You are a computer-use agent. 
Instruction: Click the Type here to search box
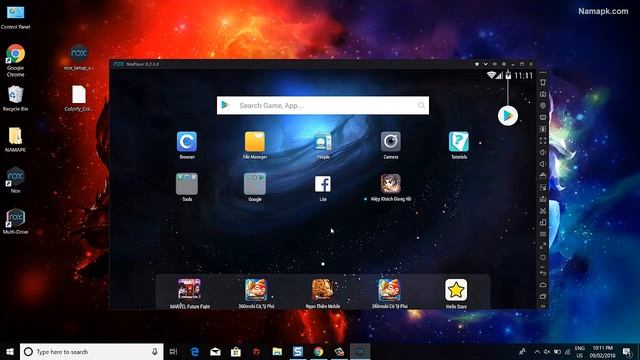click(91, 351)
